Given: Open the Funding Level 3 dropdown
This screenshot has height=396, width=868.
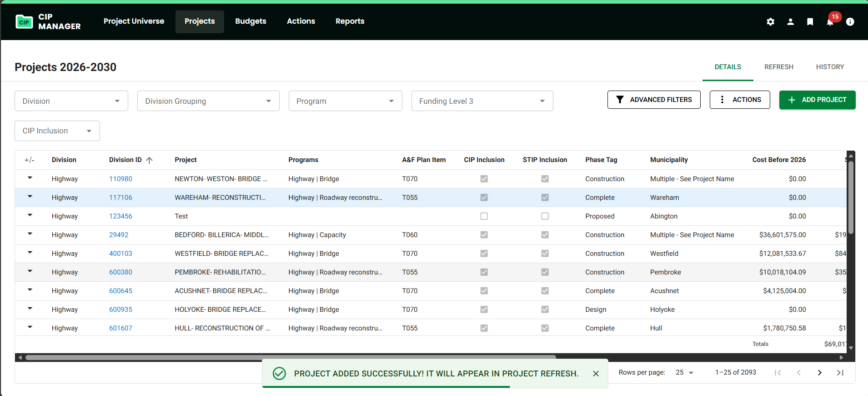Looking at the screenshot, I should (482, 101).
